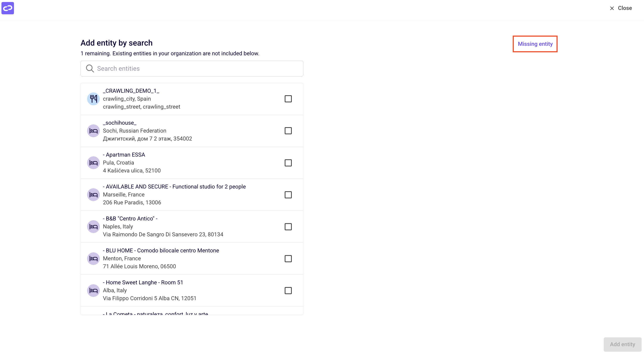
Task: Check the _sochihouse_ entity checkbox
Action: point(288,131)
